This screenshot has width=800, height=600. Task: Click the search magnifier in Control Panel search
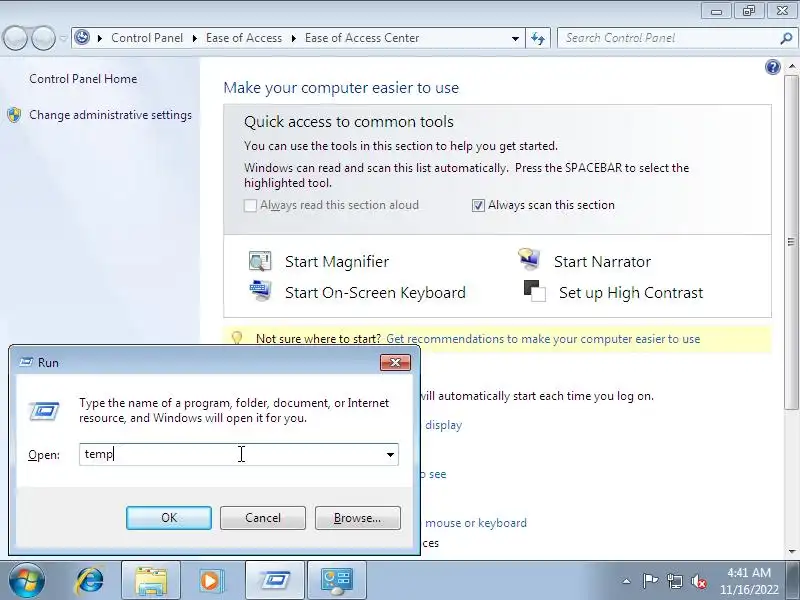tap(786, 38)
